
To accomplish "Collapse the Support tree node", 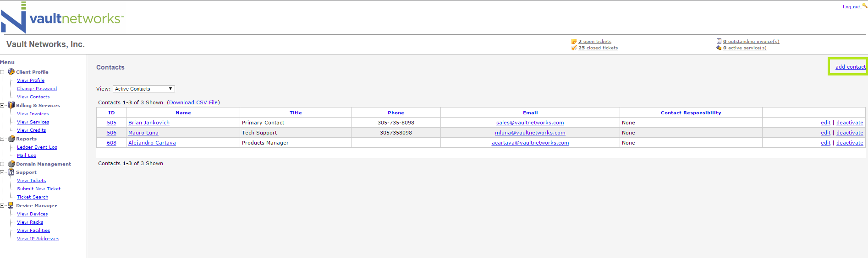I will click(2, 172).
